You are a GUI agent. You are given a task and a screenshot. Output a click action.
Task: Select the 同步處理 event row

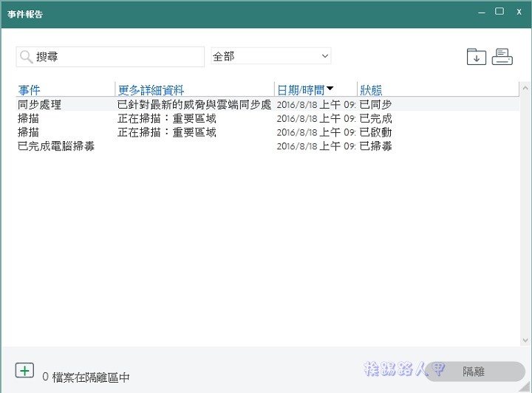pos(267,104)
